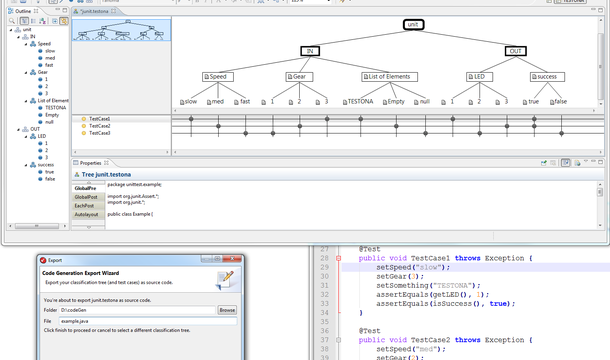Click the Outline collapse-all icon

(x=55, y=21)
